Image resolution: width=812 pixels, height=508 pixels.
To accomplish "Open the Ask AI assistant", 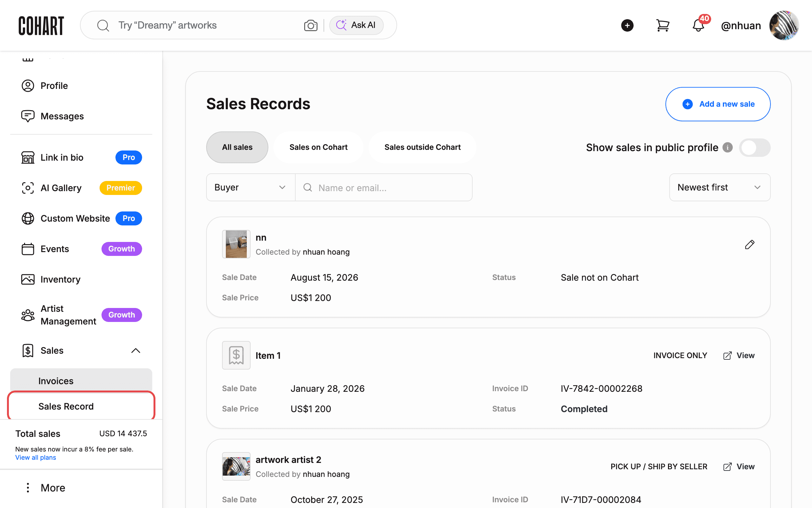I will [356, 25].
